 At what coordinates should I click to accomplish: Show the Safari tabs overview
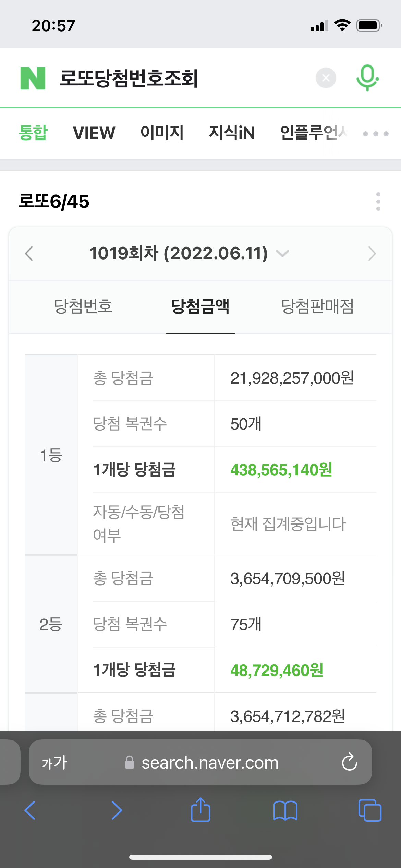pyautogui.click(x=369, y=810)
